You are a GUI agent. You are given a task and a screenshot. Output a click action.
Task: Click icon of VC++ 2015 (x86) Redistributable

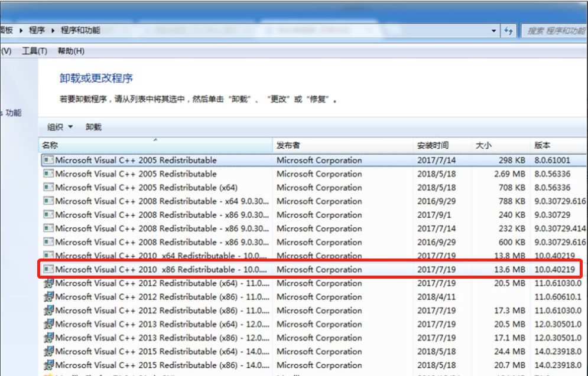(x=48, y=365)
